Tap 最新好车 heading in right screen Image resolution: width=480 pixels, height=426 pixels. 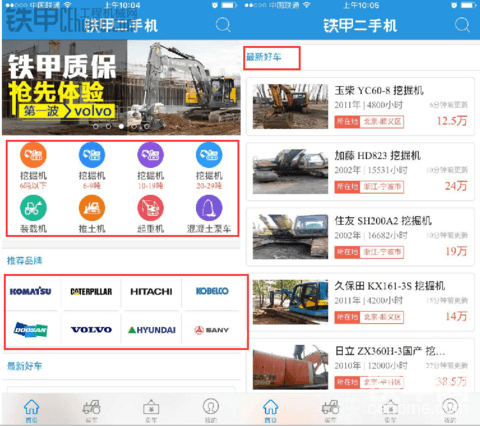[264, 57]
